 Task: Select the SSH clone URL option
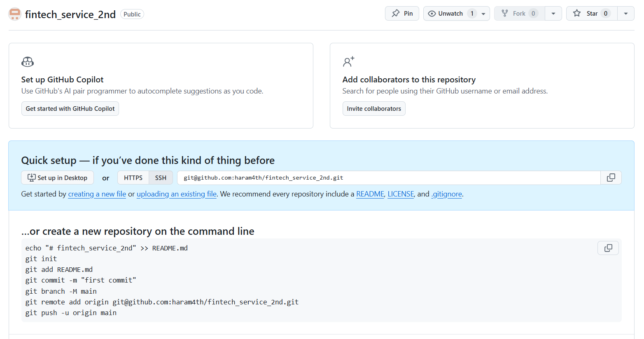(x=161, y=178)
